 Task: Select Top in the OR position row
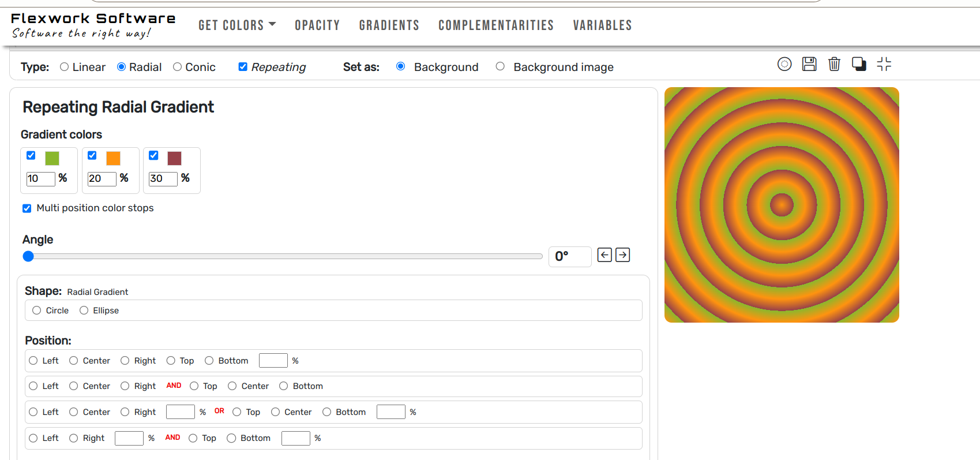(236, 412)
